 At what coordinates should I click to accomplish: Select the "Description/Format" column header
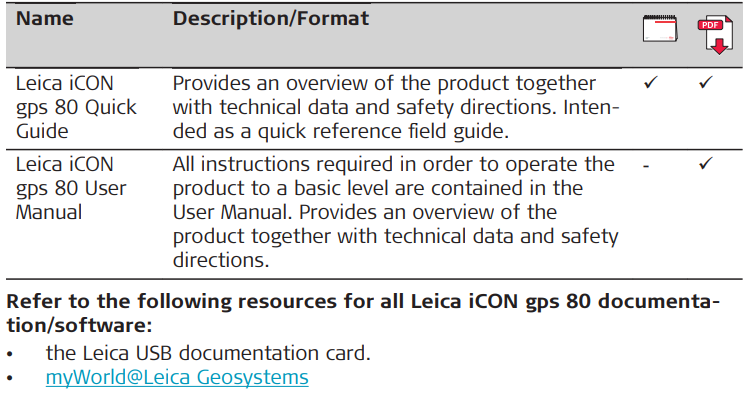click(x=271, y=19)
